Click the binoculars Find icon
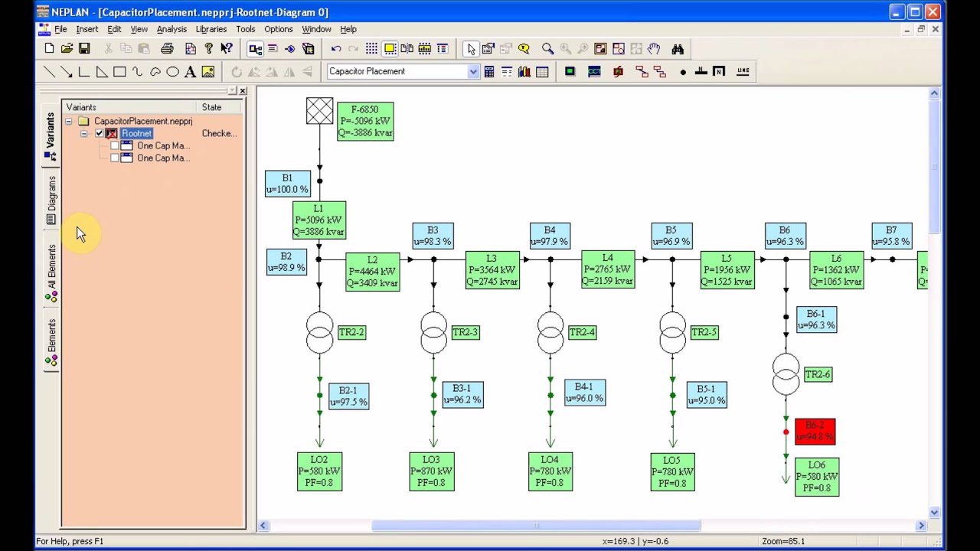Image resolution: width=980 pixels, height=551 pixels. (x=678, y=49)
